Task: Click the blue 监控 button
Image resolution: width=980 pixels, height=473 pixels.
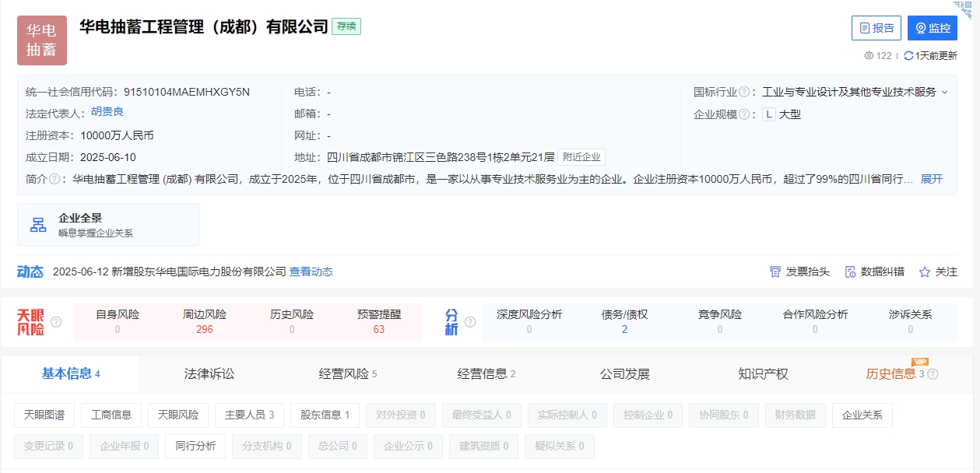Action: (x=932, y=28)
